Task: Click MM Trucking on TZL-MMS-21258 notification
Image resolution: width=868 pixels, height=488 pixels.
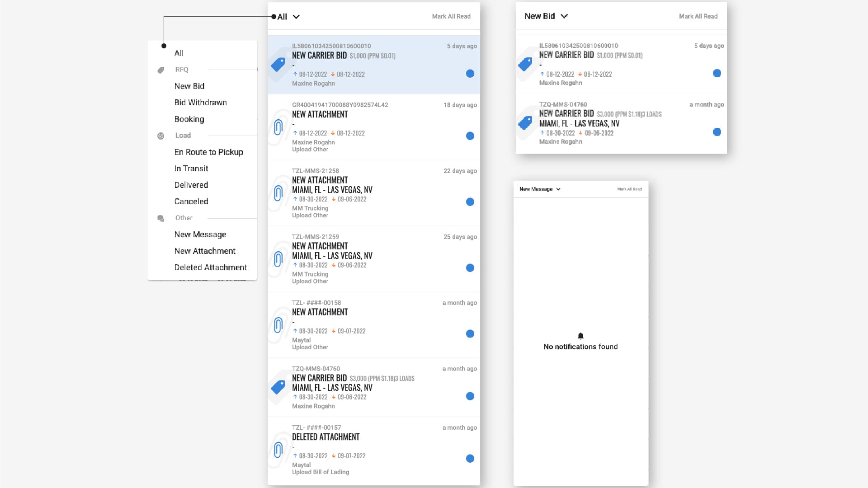Action: click(310, 208)
